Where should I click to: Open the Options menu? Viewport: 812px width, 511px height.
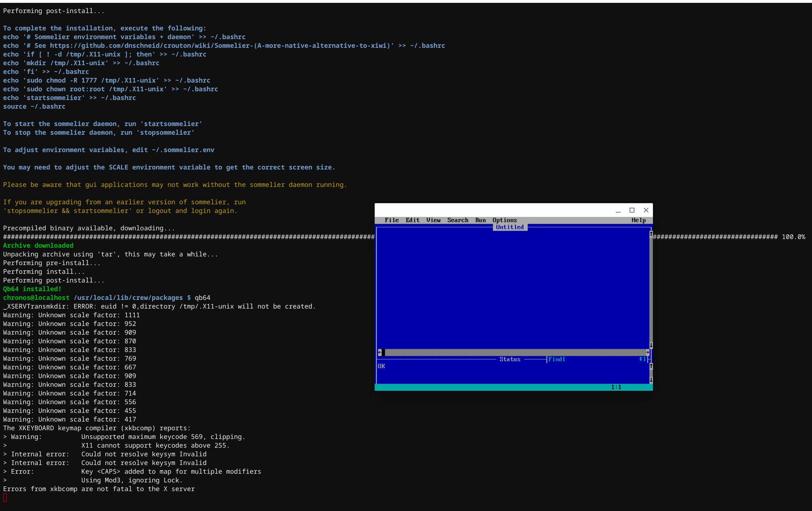point(504,220)
